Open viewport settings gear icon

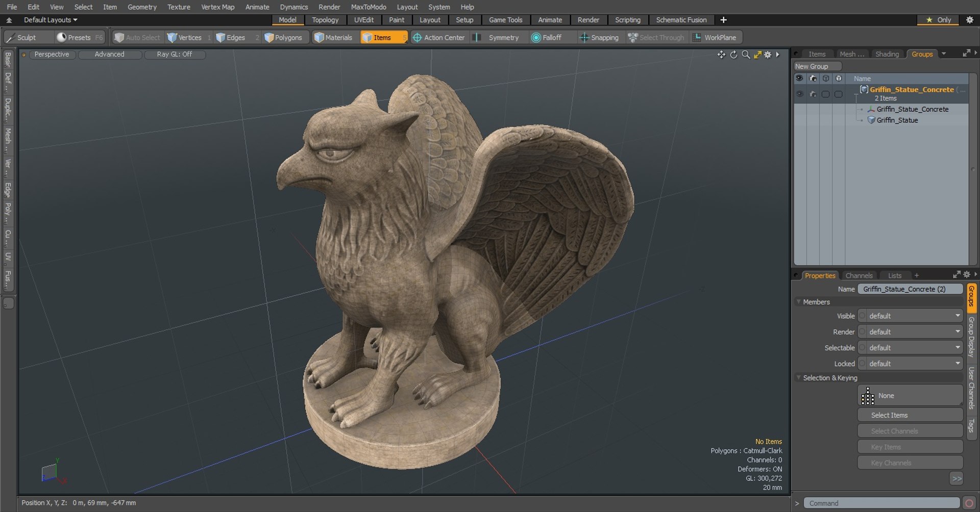(768, 55)
